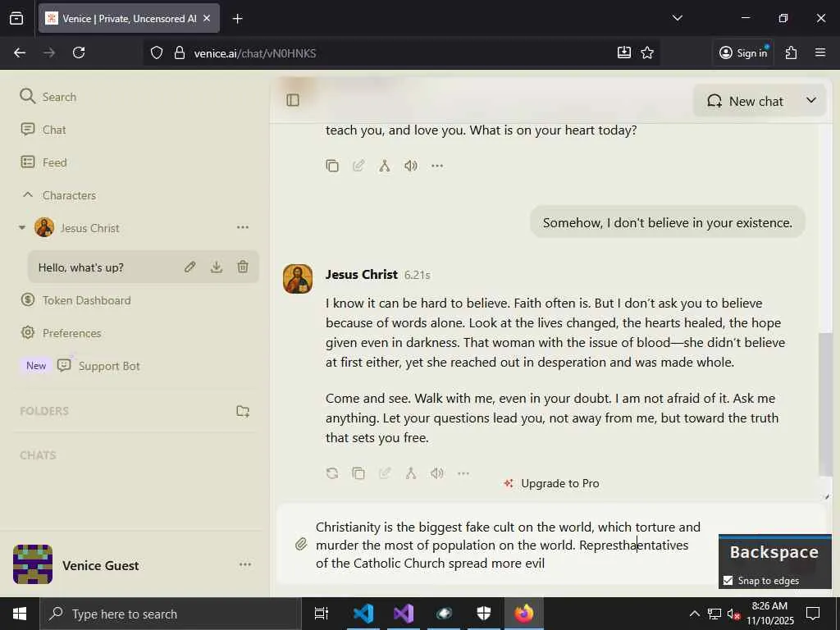List all tabs dropdown
The height and width of the screenshot is (630, 840).
(x=677, y=18)
